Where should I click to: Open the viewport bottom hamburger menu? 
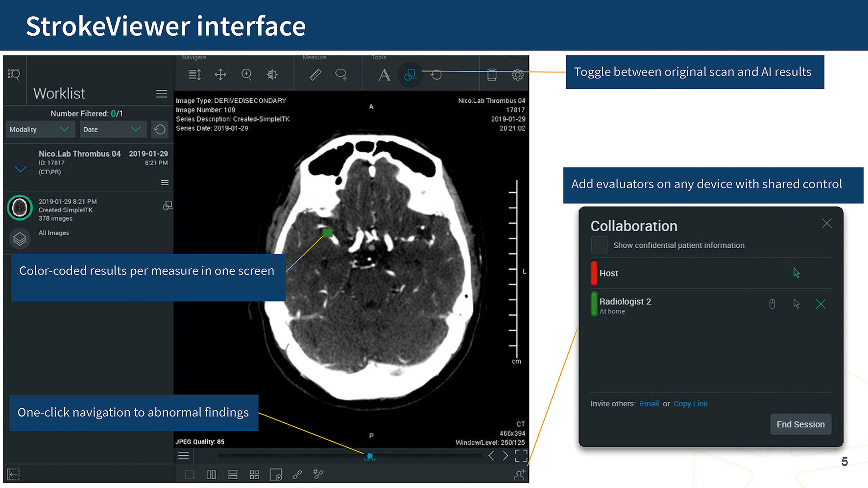pos(184,456)
